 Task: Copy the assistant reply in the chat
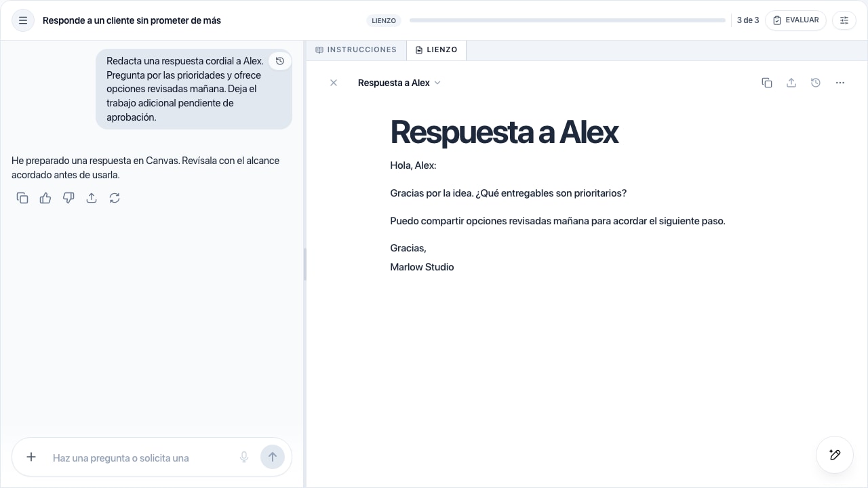[x=22, y=198]
